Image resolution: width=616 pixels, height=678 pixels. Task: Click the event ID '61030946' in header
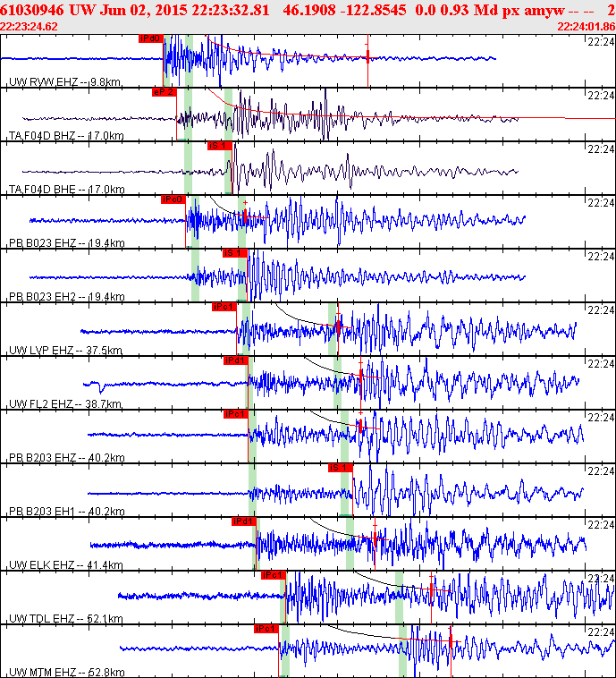point(32,10)
